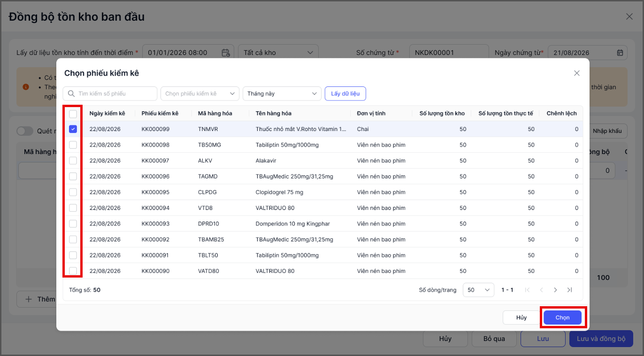Viewport: 644px width, 356px height.
Task: Click the Lưu button
Action: coord(543,339)
